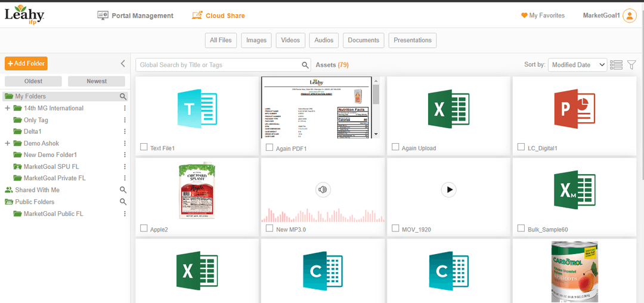The image size is (644, 303).
Task: Click the Global Search input field
Action: [x=218, y=65]
